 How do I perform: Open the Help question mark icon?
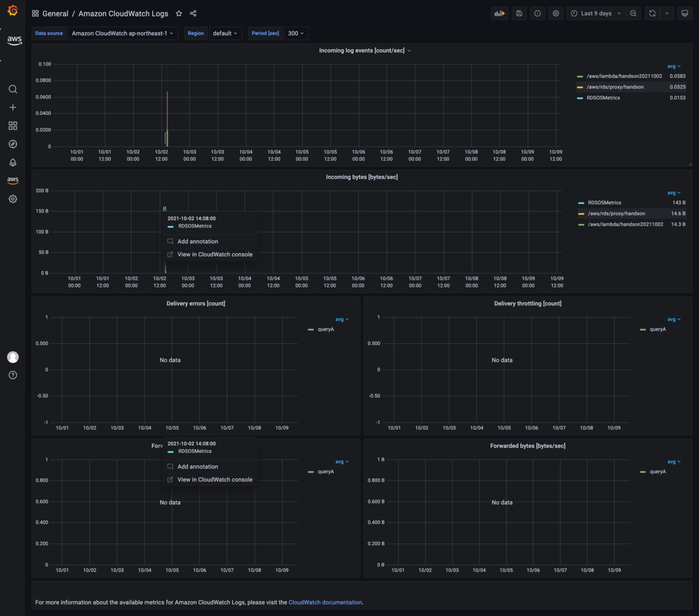click(13, 375)
